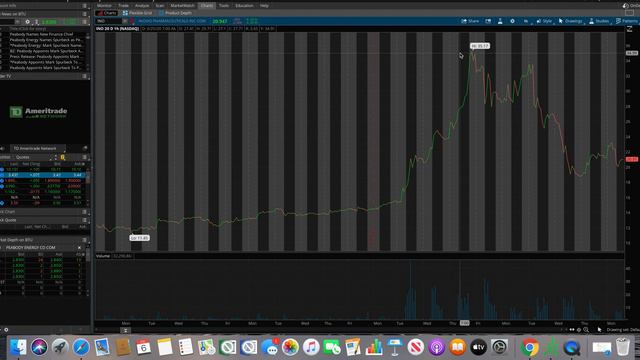The height and width of the screenshot is (360, 640).
Task: Open the Quotes watchlist dropdown
Action: 34,157
